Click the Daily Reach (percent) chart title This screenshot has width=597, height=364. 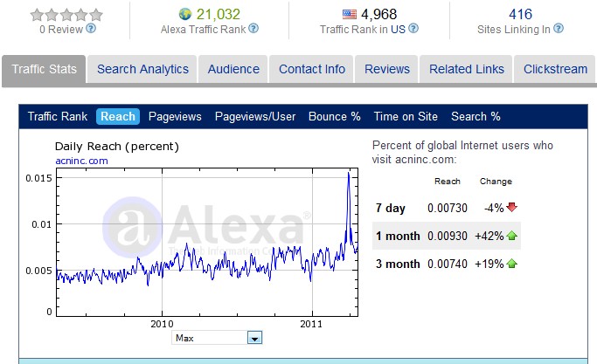click(x=117, y=147)
